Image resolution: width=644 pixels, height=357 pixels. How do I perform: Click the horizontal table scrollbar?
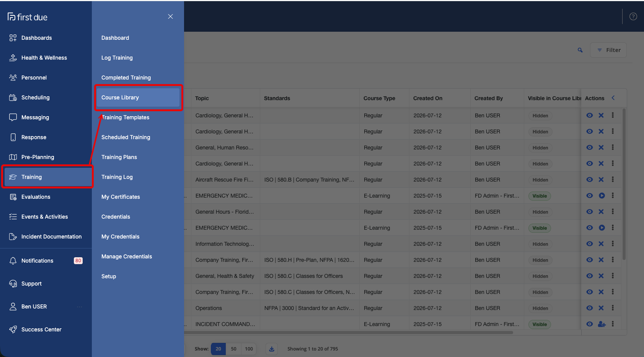coord(348,333)
